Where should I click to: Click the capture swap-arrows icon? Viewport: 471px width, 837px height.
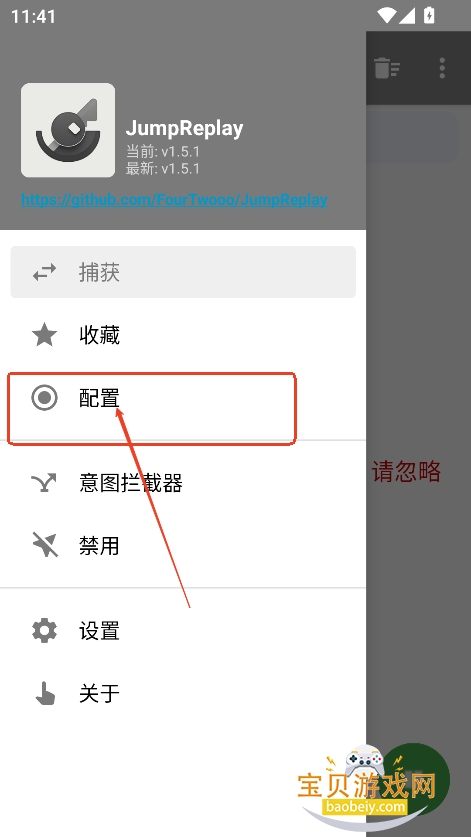pyautogui.click(x=44, y=272)
